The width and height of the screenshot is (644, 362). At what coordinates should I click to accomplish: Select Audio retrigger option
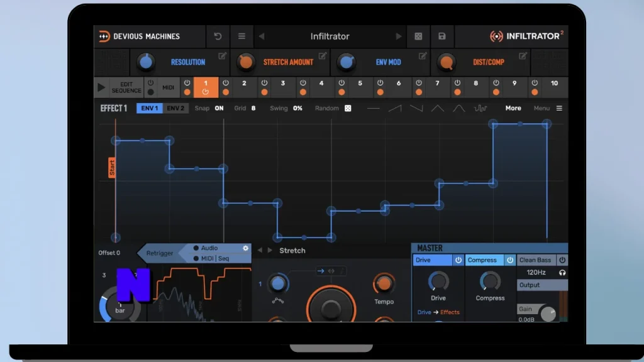click(206, 248)
